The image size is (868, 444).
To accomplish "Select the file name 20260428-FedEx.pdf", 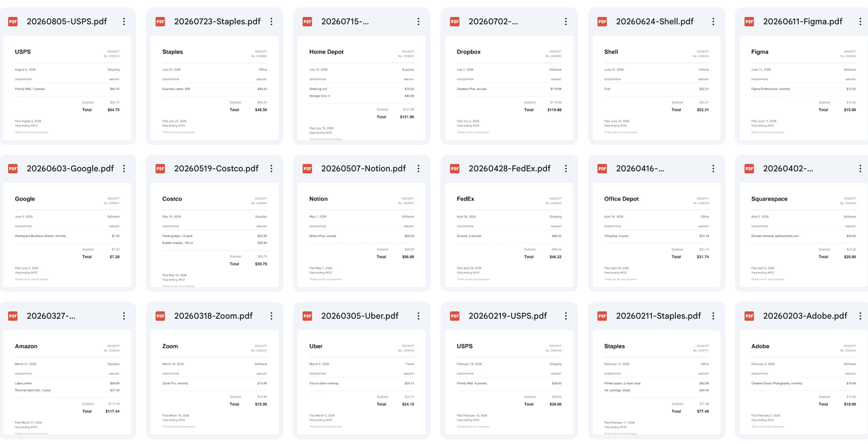I will (509, 169).
